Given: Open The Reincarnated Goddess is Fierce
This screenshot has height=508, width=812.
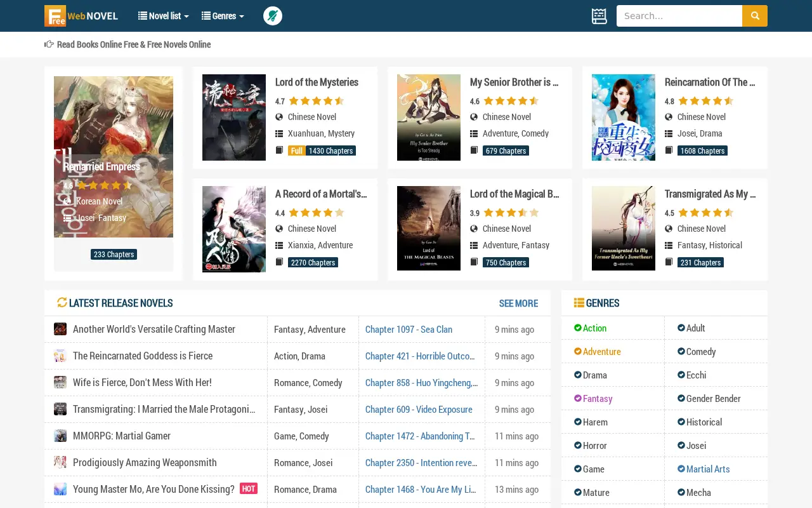Looking at the screenshot, I should click(143, 356).
